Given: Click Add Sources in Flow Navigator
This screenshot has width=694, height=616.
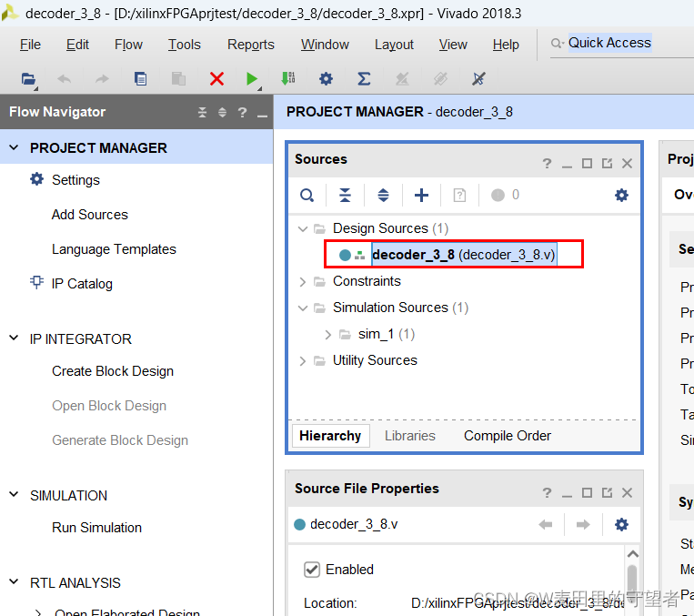Looking at the screenshot, I should (90, 215).
